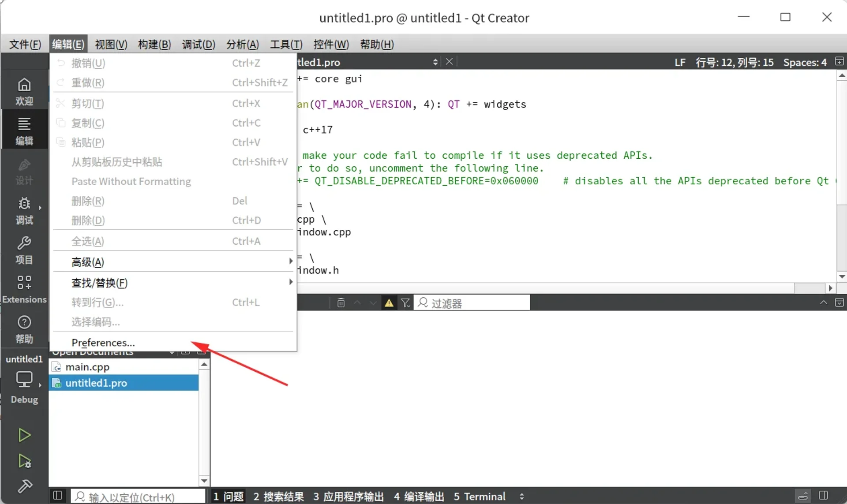Image resolution: width=847 pixels, height=504 pixels.
Task: Click the locator input field (Ctrl+K)
Action: tap(137, 496)
